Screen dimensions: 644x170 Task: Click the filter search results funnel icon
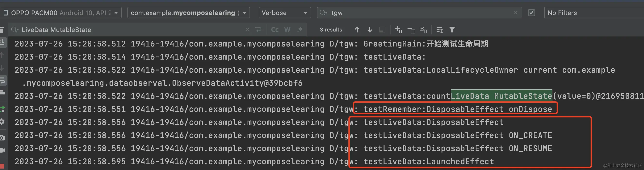tap(452, 30)
